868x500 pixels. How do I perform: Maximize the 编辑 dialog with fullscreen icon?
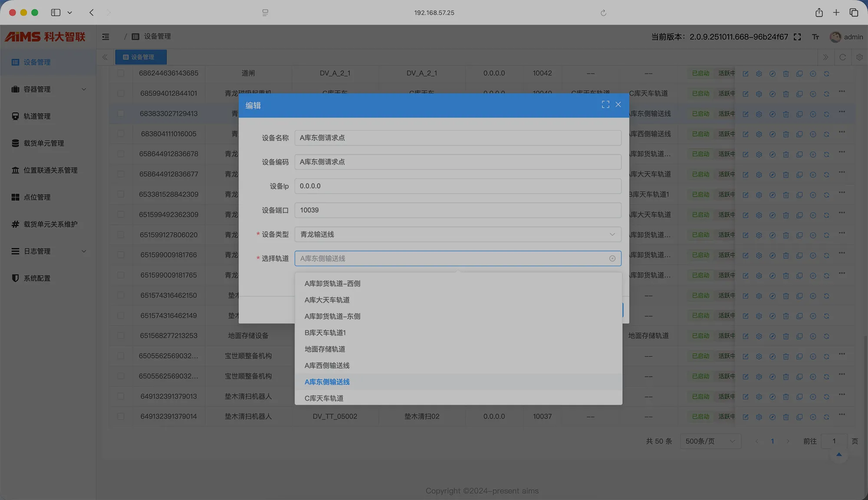pyautogui.click(x=605, y=105)
